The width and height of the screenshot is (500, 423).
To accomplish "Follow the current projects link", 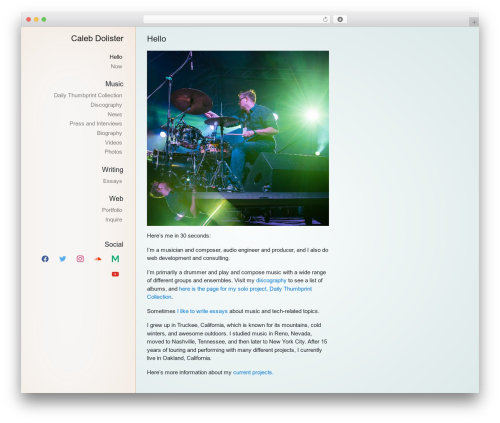I will [x=253, y=372].
